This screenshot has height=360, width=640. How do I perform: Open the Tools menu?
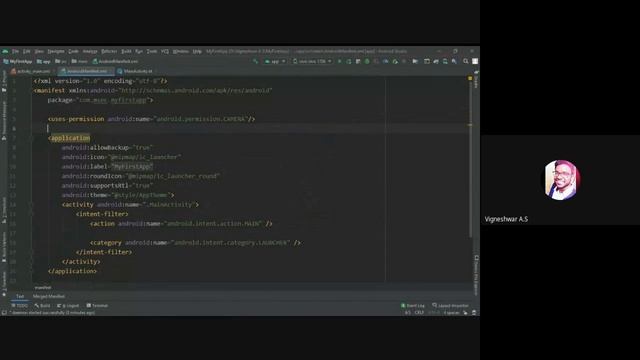coord(152,51)
